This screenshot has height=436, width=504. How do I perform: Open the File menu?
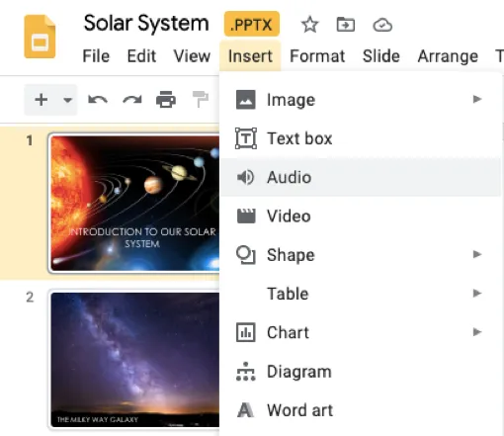pyautogui.click(x=96, y=56)
